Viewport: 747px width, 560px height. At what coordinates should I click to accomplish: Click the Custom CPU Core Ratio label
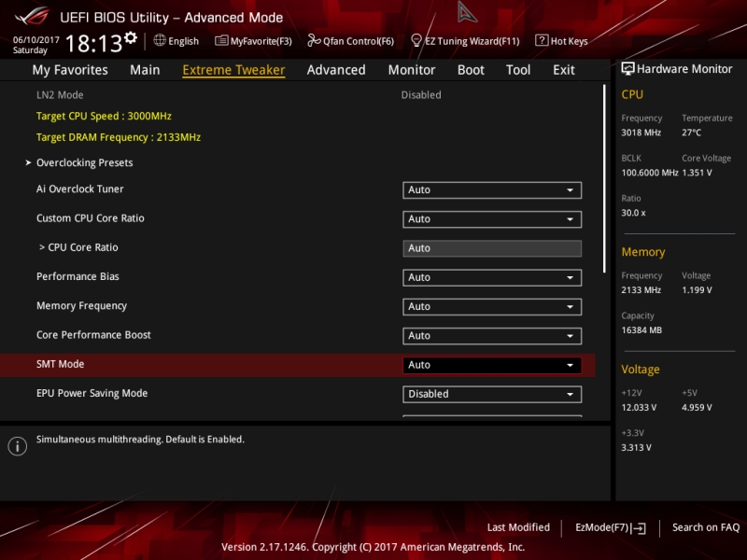coord(90,218)
